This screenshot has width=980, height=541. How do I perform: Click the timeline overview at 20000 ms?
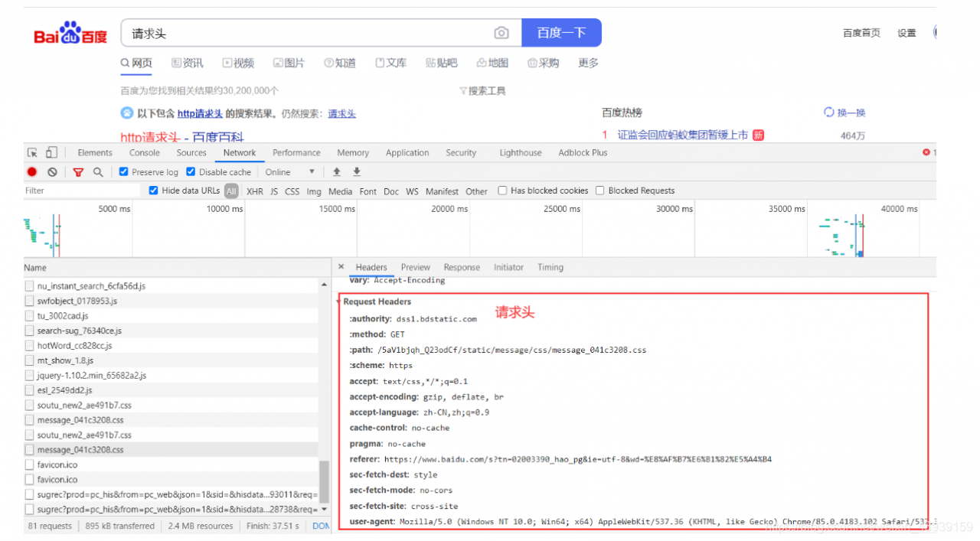click(449, 209)
